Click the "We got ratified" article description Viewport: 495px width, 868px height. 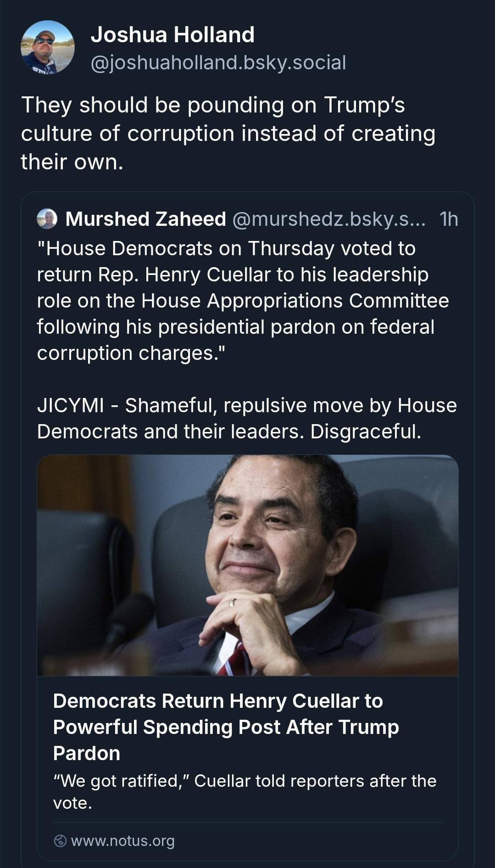(245, 792)
